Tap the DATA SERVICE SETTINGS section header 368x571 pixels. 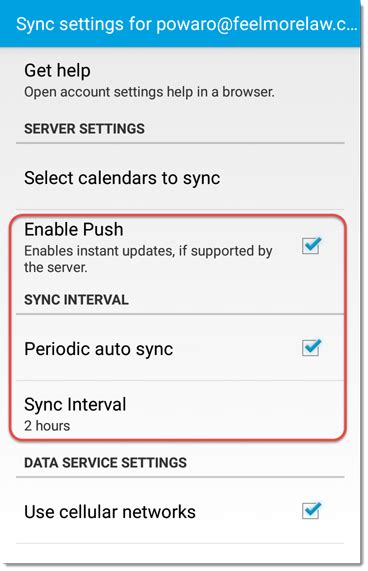106,462
